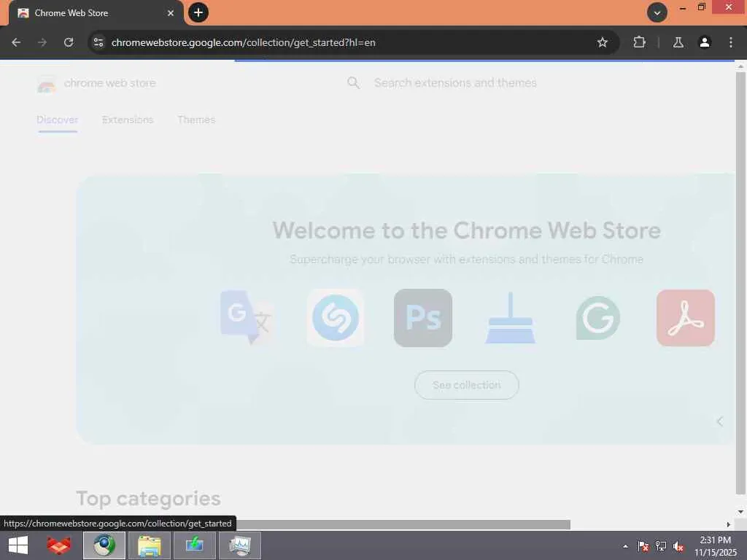Reload the Chrome Web Store page
Viewport: 747px width, 560px height.
click(69, 42)
